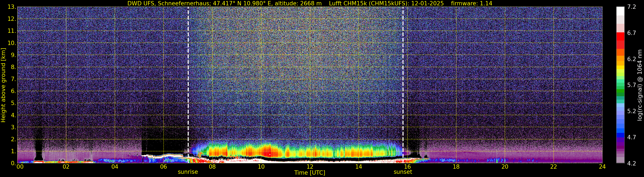Click the '22' tick label on the time axis
The image size is (644, 177).
coord(554,167)
